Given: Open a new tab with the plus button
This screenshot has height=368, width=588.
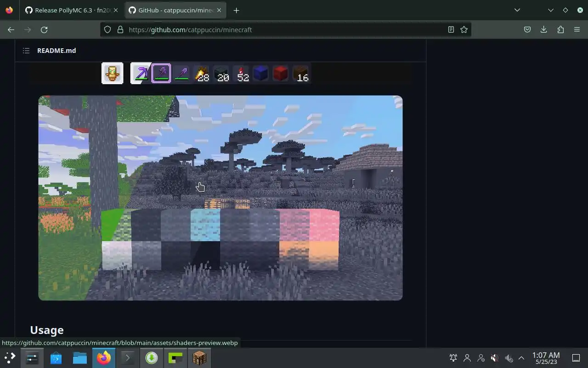Looking at the screenshot, I should coord(236,10).
